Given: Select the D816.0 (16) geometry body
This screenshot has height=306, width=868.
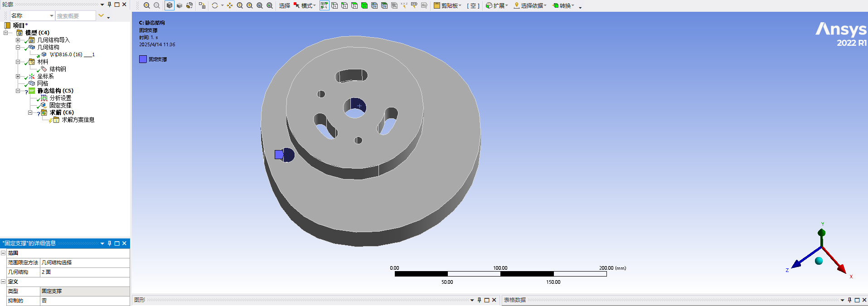Looking at the screenshot, I should pos(72,54).
